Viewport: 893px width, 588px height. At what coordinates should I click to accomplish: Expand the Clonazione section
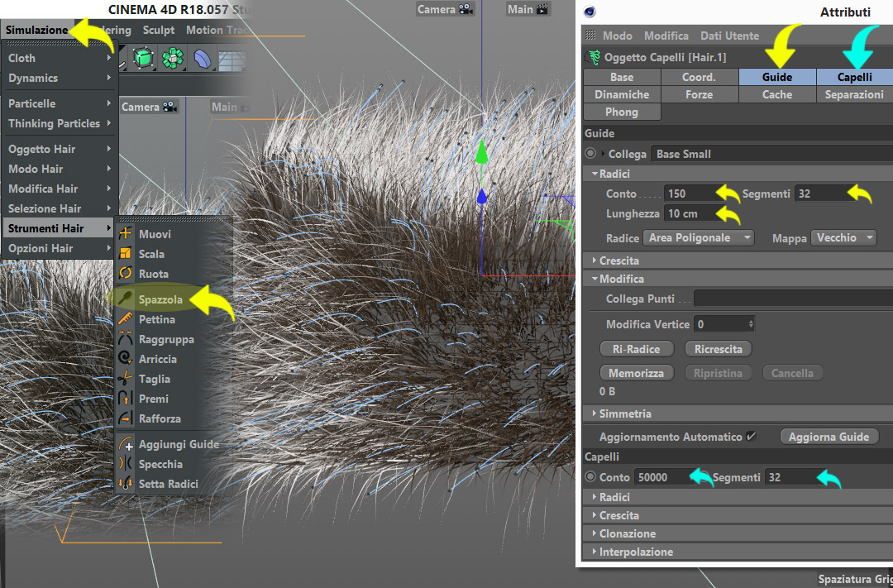[x=595, y=533]
